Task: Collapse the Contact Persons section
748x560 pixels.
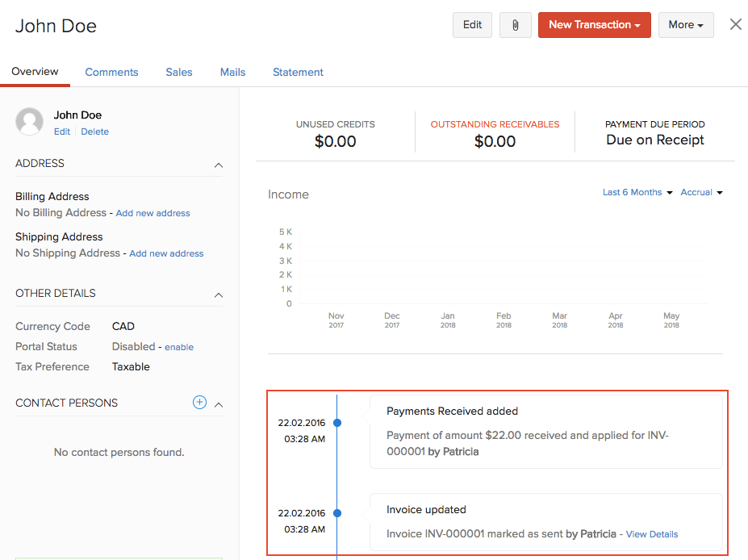Action: tap(218, 404)
